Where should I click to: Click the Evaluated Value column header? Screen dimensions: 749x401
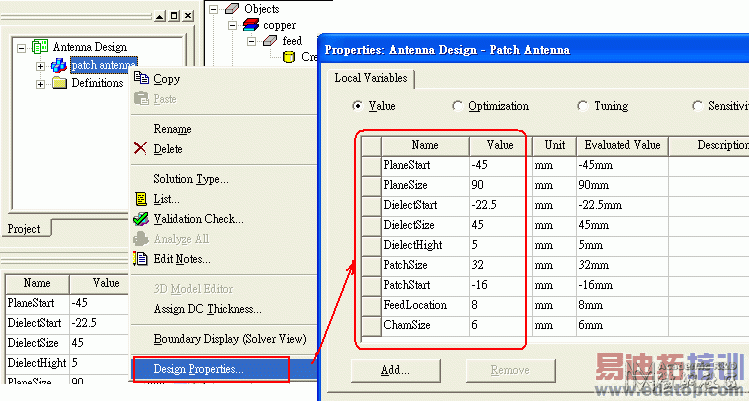click(x=622, y=145)
